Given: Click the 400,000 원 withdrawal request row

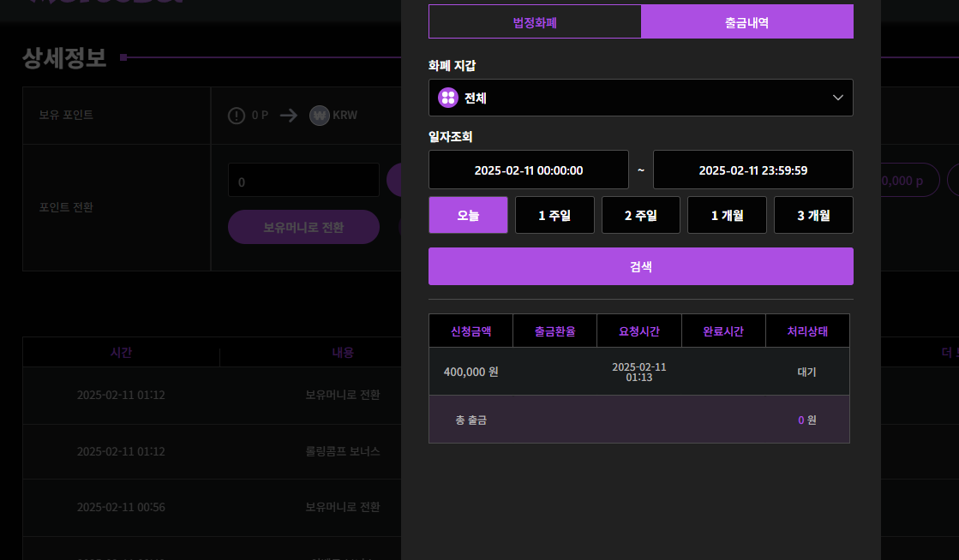Looking at the screenshot, I should (x=638, y=372).
